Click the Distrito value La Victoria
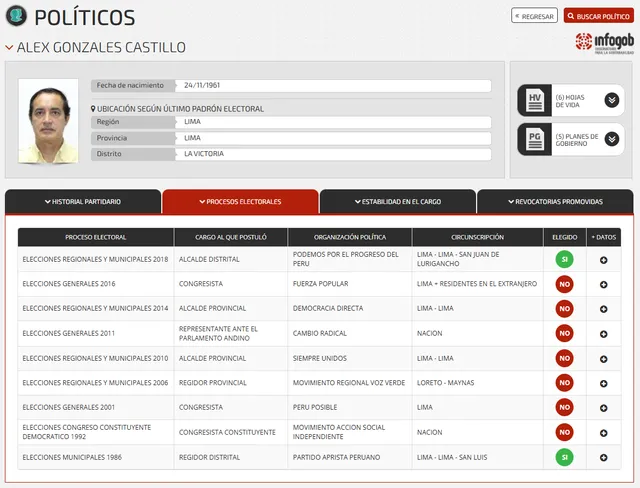640x488 pixels. pos(204,154)
